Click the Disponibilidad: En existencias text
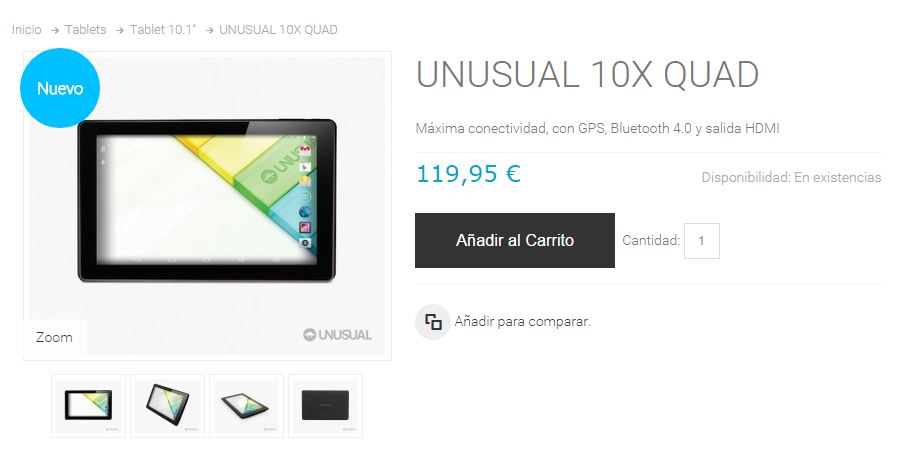This screenshot has width=904, height=464. click(x=791, y=178)
